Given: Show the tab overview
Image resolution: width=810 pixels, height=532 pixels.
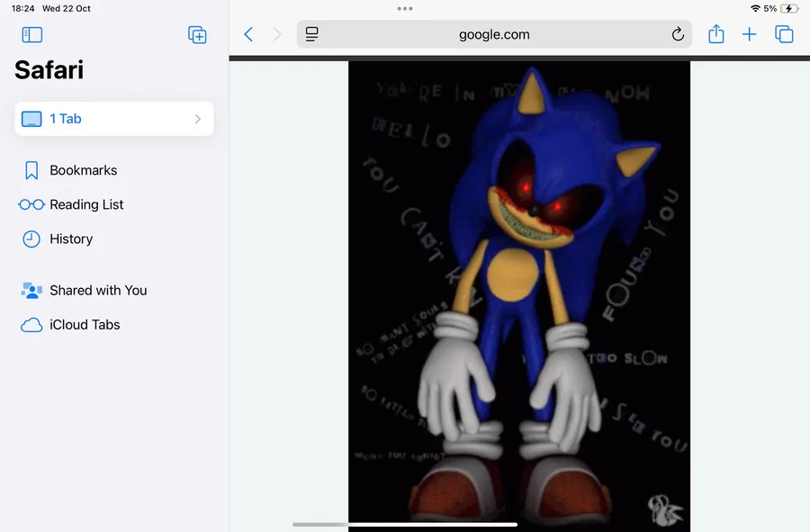Looking at the screenshot, I should click(x=784, y=34).
